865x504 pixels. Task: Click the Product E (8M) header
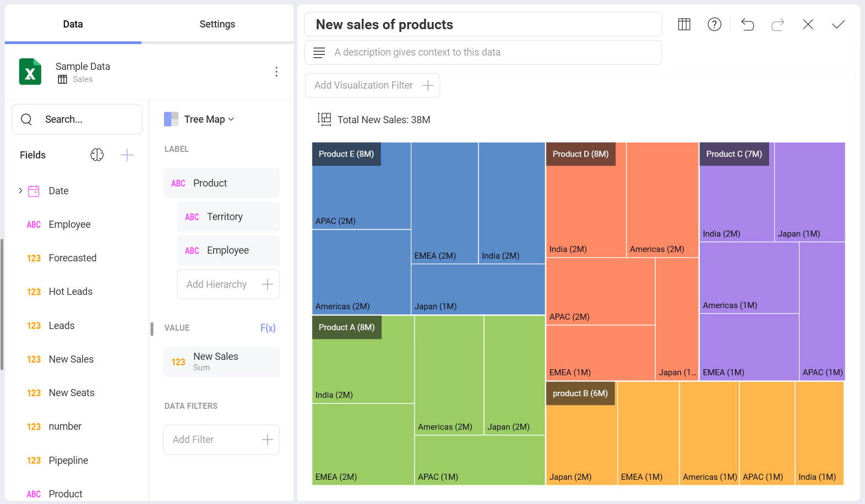click(346, 154)
